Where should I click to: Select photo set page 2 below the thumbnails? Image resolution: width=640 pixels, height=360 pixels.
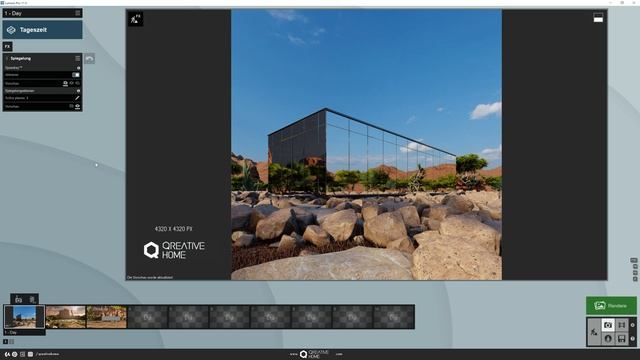(x=11, y=342)
